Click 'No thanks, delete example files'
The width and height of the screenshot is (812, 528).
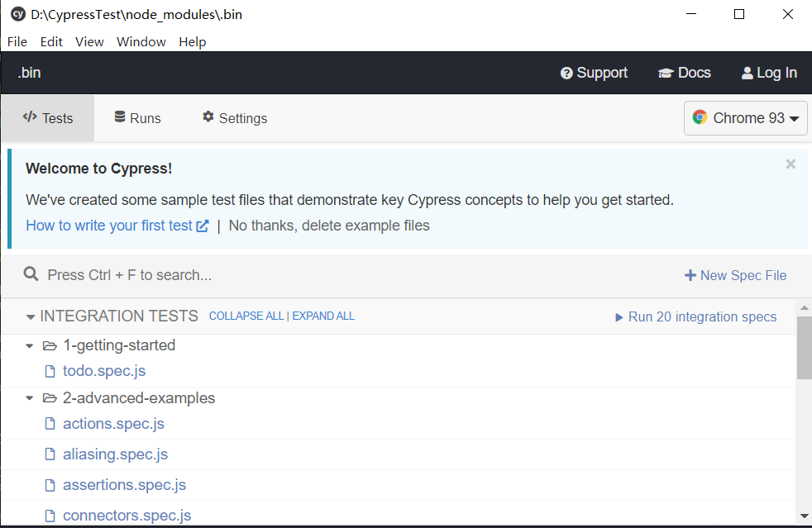(329, 226)
